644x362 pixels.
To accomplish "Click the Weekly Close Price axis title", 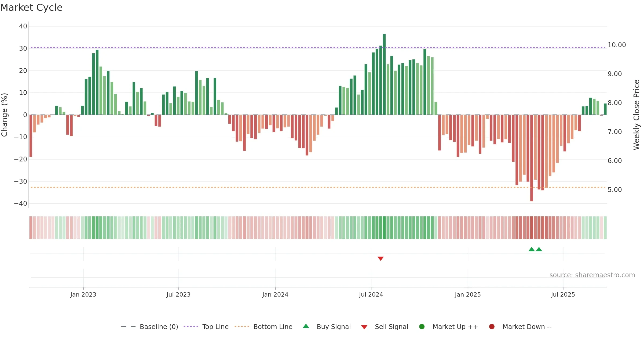I will tap(636, 115).
